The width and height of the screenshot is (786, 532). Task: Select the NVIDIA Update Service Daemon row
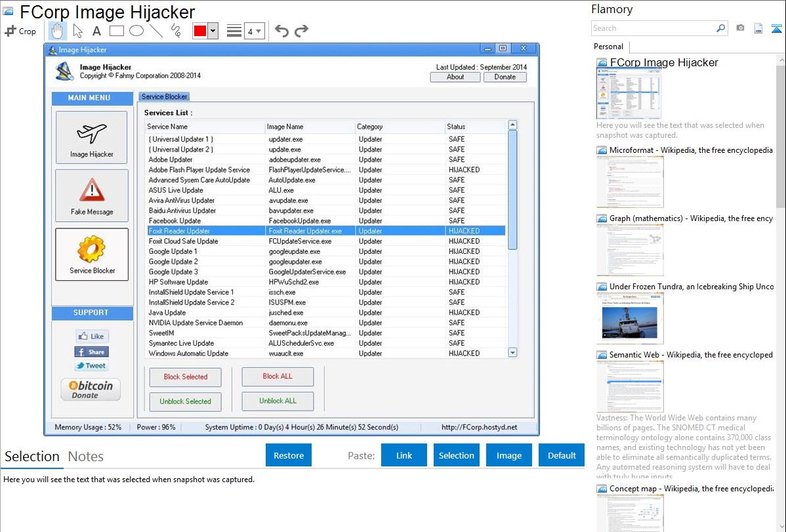pyautogui.click(x=325, y=323)
